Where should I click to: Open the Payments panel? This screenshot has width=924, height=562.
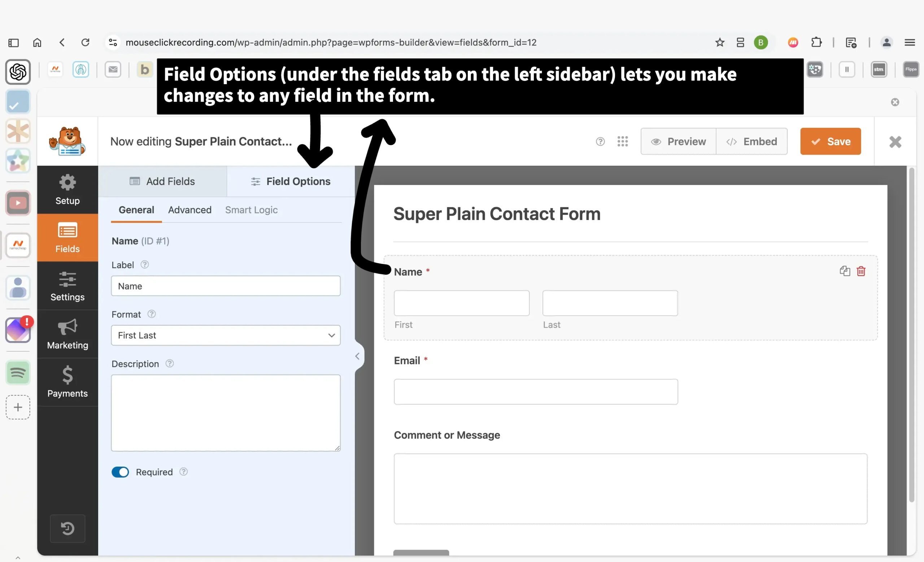[x=67, y=382]
